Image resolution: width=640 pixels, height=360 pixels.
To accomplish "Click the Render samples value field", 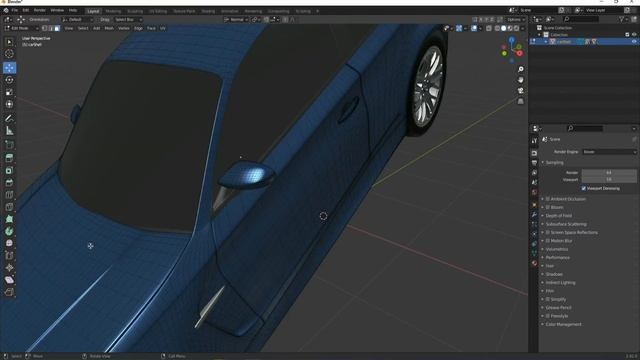I will (x=609, y=173).
